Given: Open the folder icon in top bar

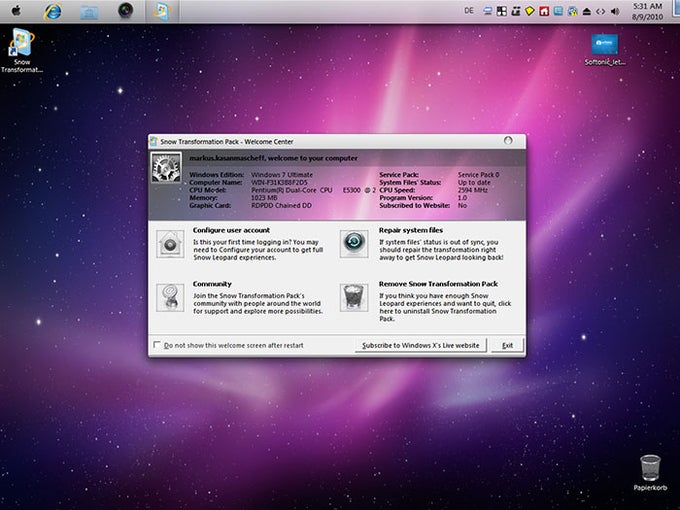Looking at the screenshot, I should [89, 12].
